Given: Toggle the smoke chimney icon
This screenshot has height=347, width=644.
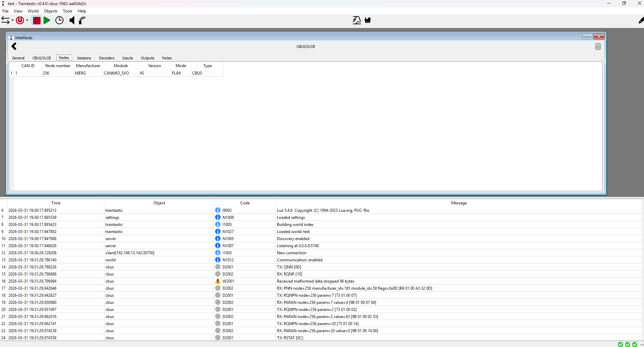Looking at the screenshot, I should point(82,20).
